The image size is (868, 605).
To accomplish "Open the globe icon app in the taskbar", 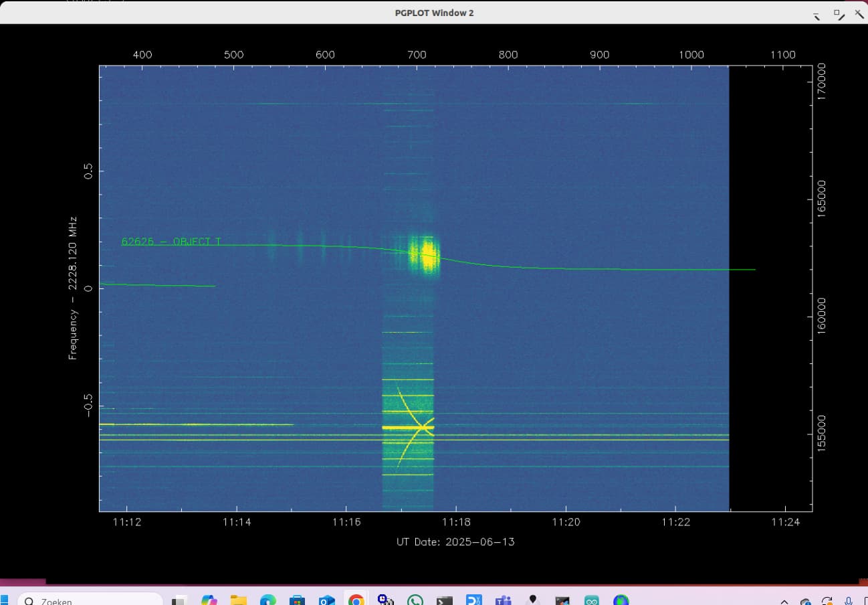I will click(621, 600).
